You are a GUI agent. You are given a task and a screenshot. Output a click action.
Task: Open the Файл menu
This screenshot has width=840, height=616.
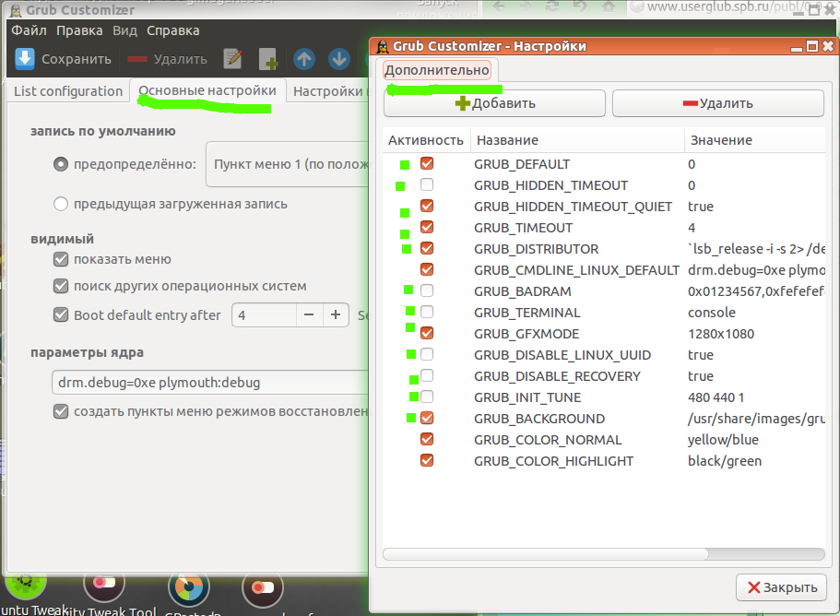29,30
